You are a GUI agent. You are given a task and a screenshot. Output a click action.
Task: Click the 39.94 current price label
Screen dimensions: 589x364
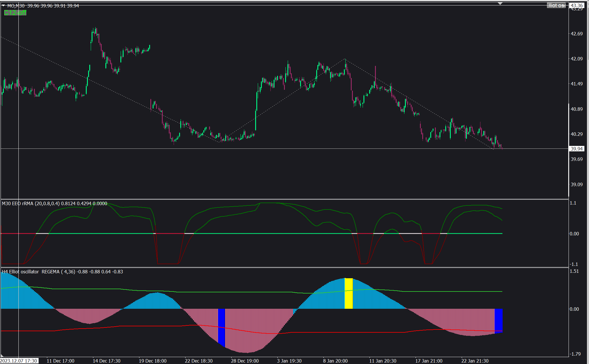pyautogui.click(x=577, y=149)
